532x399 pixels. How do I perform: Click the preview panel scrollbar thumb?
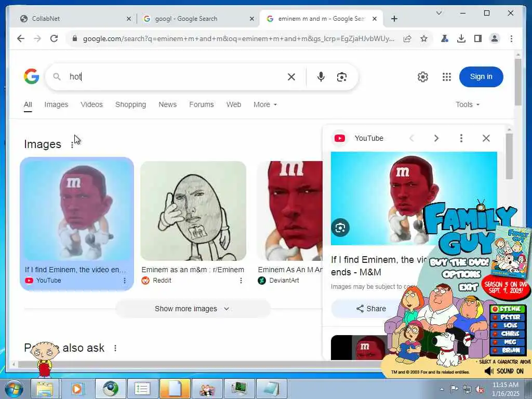509,156
